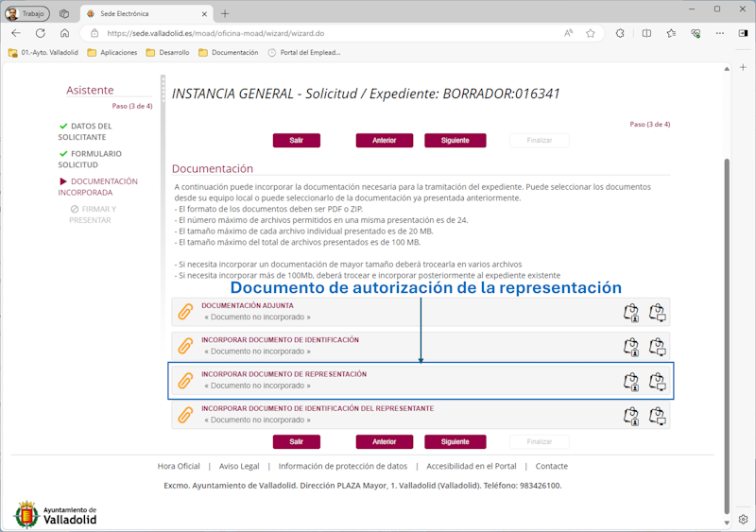Open Edge settings and more menu
The image size is (756, 532).
(x=720, y=33)
